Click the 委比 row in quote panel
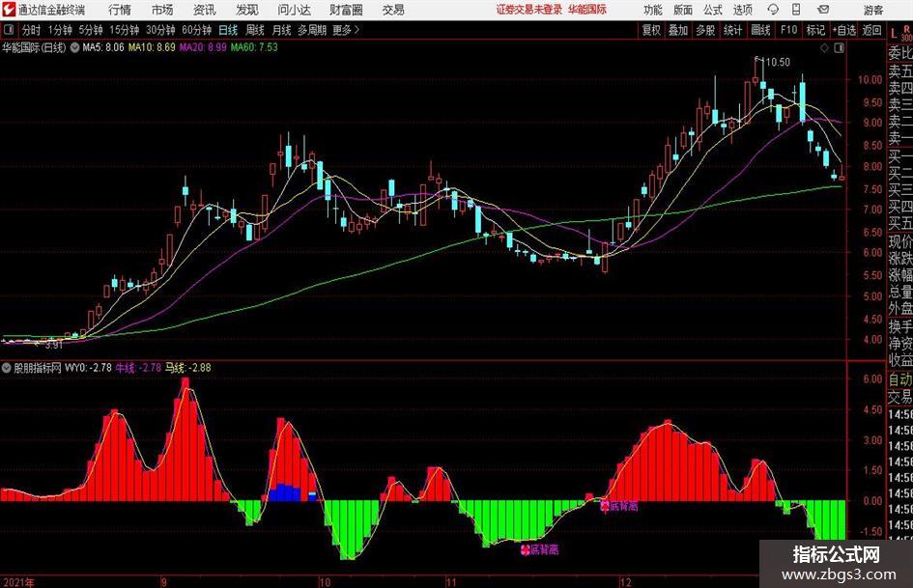This screenshot has width=913, height=588. (x=900, y=53)
